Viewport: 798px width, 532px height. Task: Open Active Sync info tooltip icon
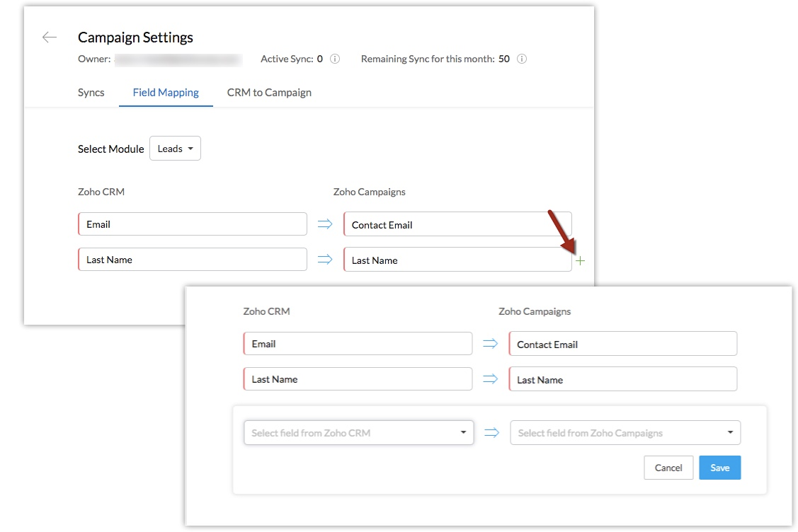[x=335, y=59]
